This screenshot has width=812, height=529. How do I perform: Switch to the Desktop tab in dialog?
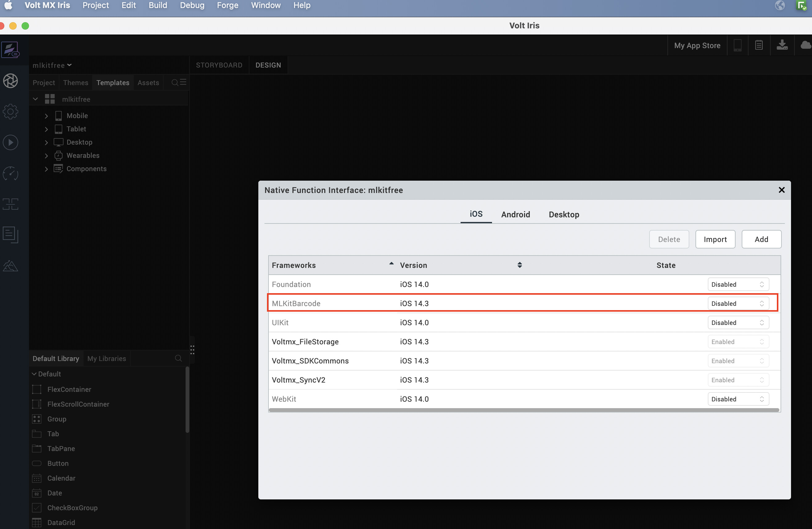pyautogui.click(x=564, y=214)
